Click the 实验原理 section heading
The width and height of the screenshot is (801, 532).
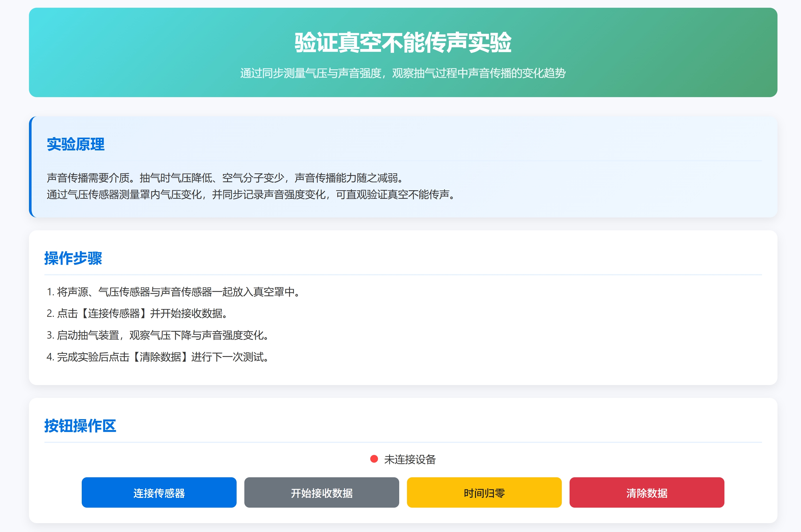75,144
